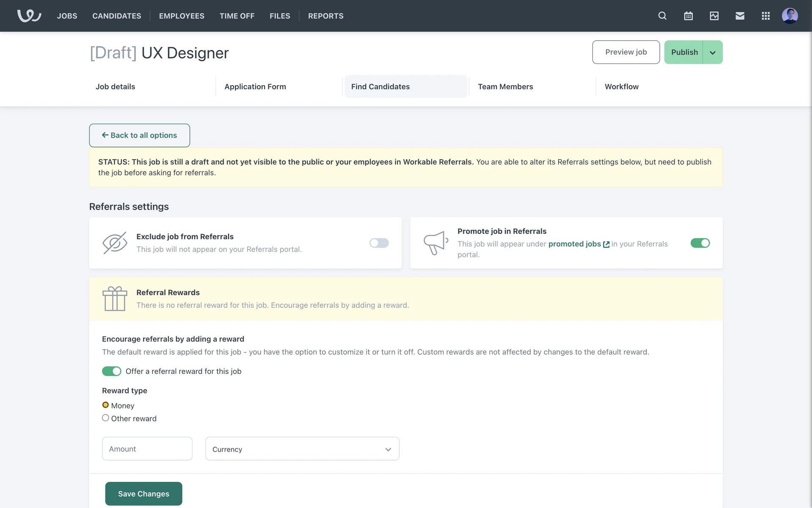Image resolution: width=812 pixels, height=508 pixels.
Task: Select the Other reward radio option
Action: pyautogui.click(x=106, y=418)
